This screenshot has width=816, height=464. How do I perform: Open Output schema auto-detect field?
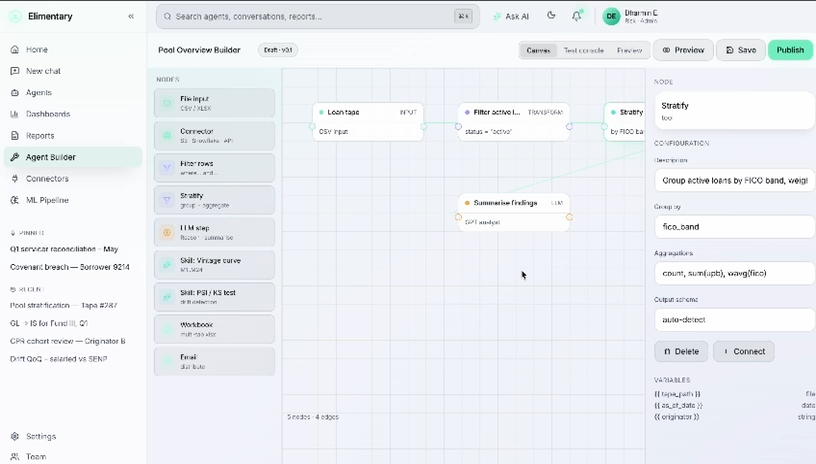734,319
